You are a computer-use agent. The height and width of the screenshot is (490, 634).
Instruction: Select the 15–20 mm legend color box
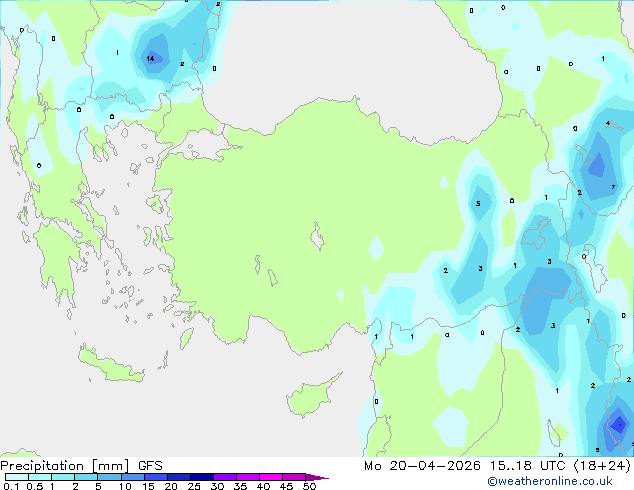[x=155, y=477]
